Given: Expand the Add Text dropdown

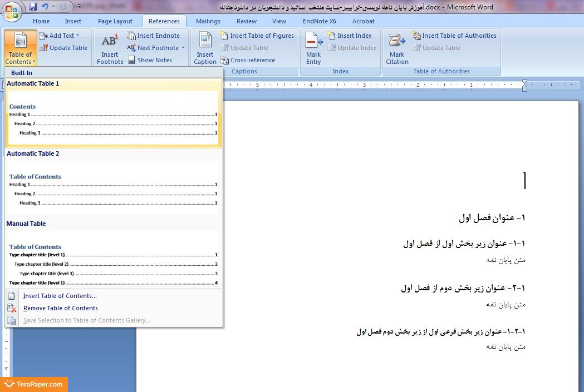Looking at the screenshot, I should [x=77, y=36].
